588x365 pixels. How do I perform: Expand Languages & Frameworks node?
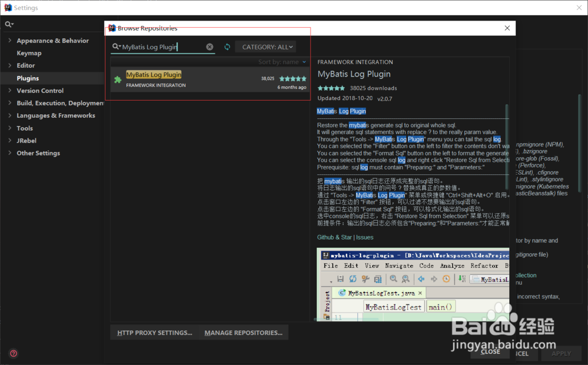(10, 115)
